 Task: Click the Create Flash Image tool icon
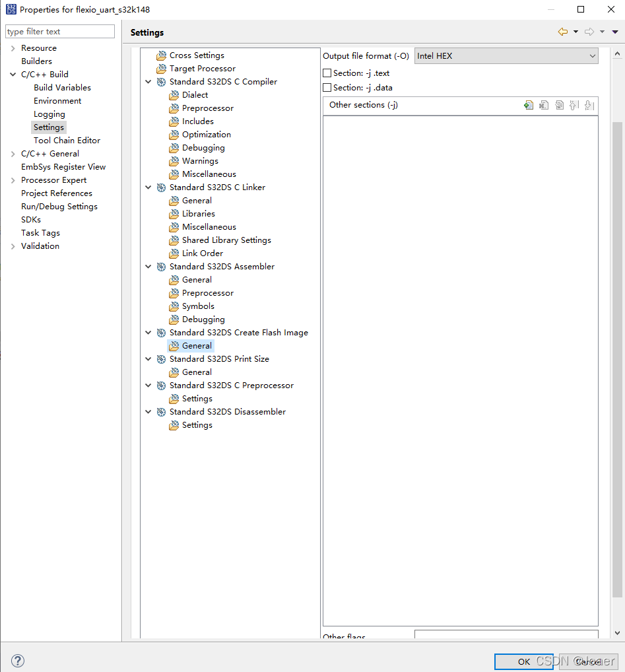(x=161, y=333)
